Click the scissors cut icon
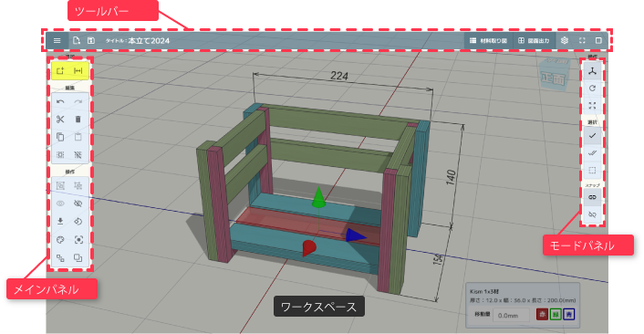This screenshot has height=334, width=644. [60, 120]
